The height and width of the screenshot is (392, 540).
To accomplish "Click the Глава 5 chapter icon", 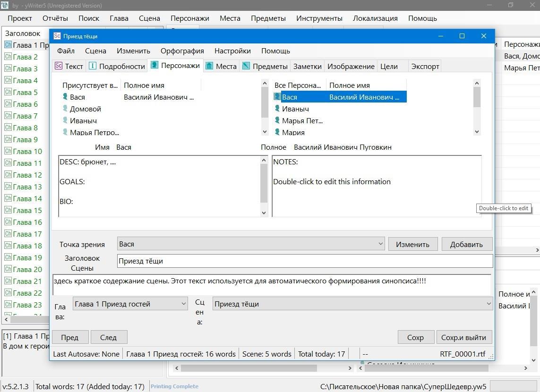I will point(8,92).
